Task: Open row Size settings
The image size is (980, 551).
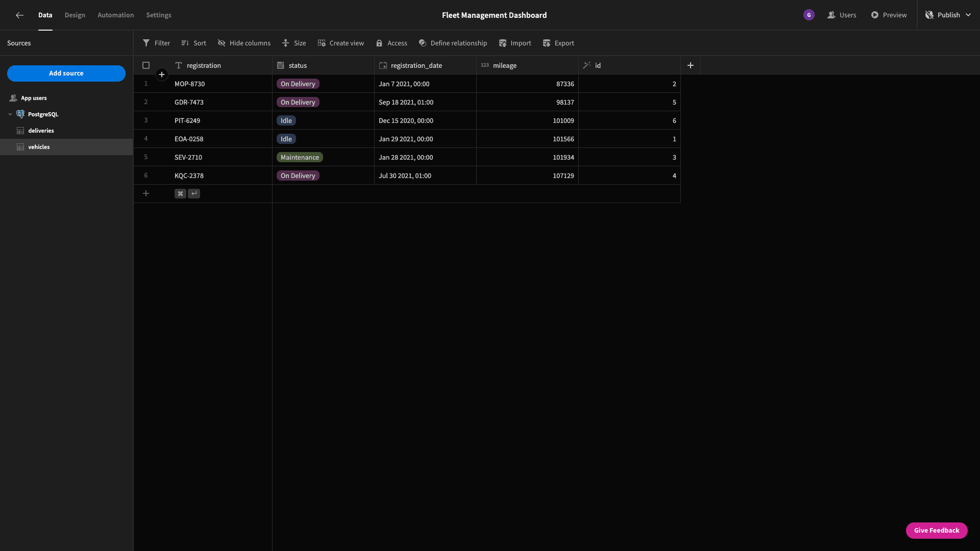Action: (x=294, y=43)
